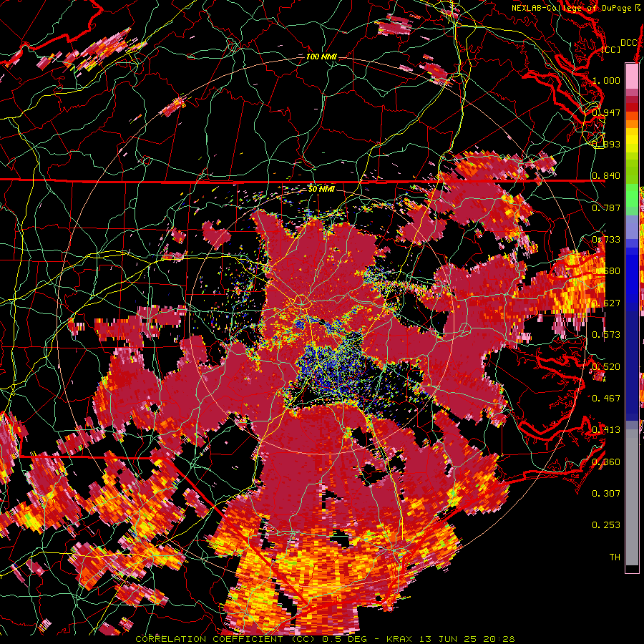Click the 50 NMI range ring label
The image size is (644, 644).
click(x=321, y=189)
